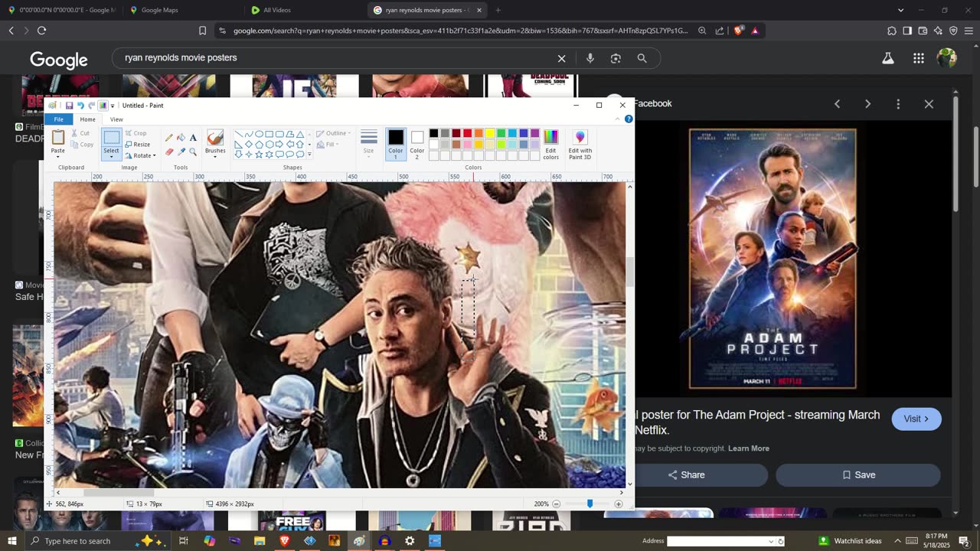Choose the Line shape in Shapes gallery
The width and height of the screenshot is (980, 551).
(239, 134)
